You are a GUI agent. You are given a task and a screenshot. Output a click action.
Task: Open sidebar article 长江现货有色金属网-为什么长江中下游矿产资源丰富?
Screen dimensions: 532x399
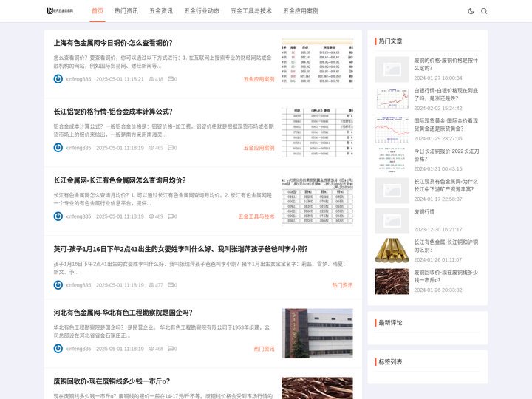coord(446,185)
